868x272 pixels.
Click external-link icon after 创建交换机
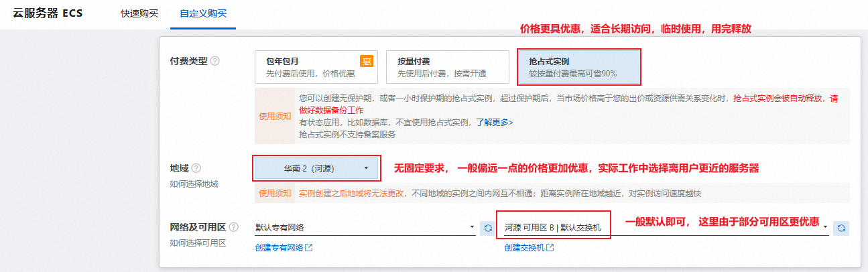coord(550,248)
